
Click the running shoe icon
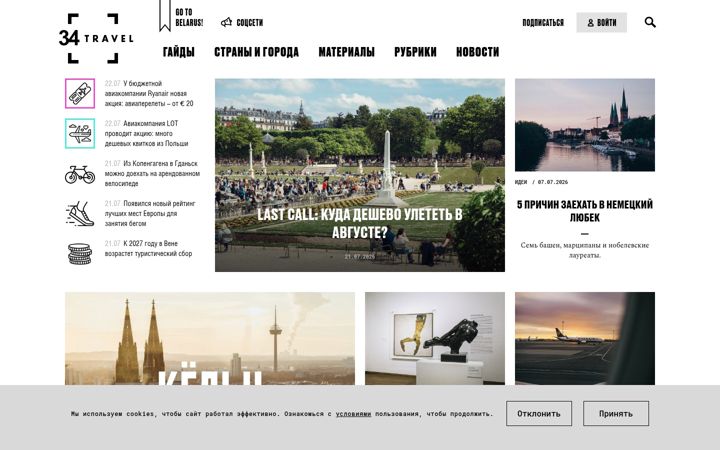(x=80, y=214)
